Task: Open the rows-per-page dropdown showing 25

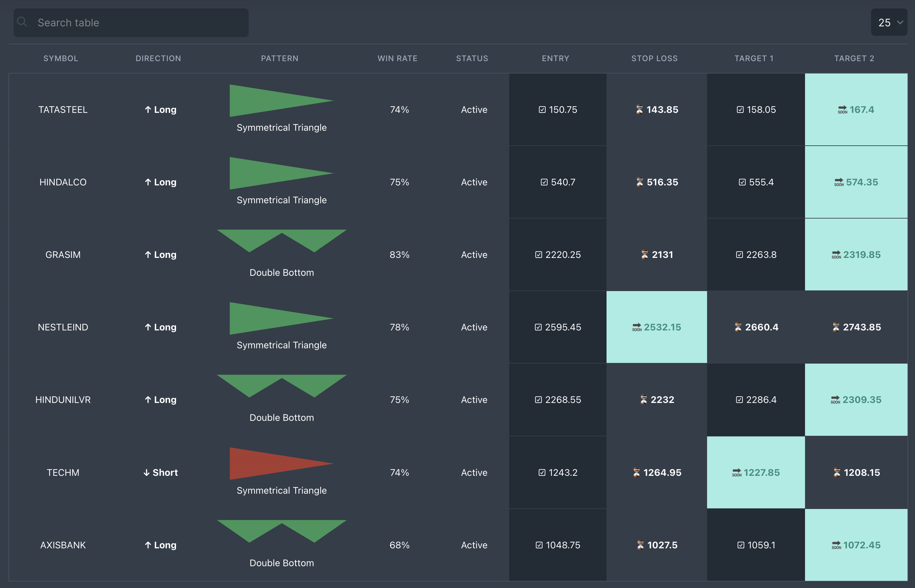Action: point(889,22)
